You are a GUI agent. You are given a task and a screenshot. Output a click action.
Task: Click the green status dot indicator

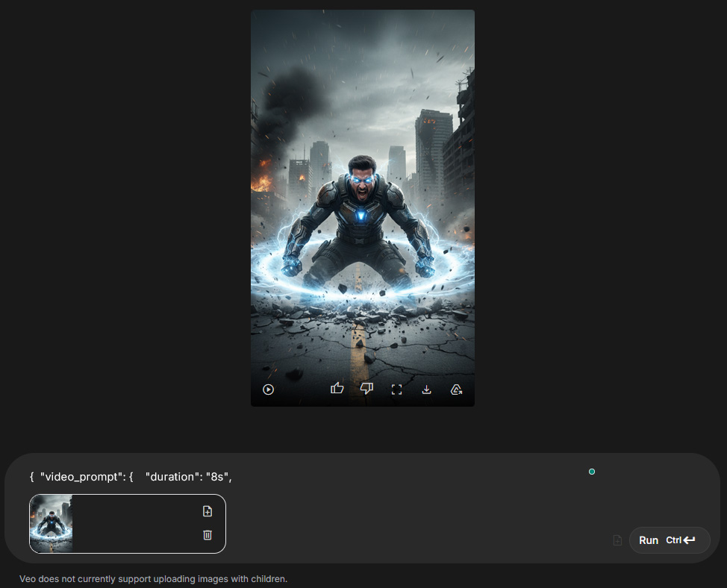tap(592, 472)
